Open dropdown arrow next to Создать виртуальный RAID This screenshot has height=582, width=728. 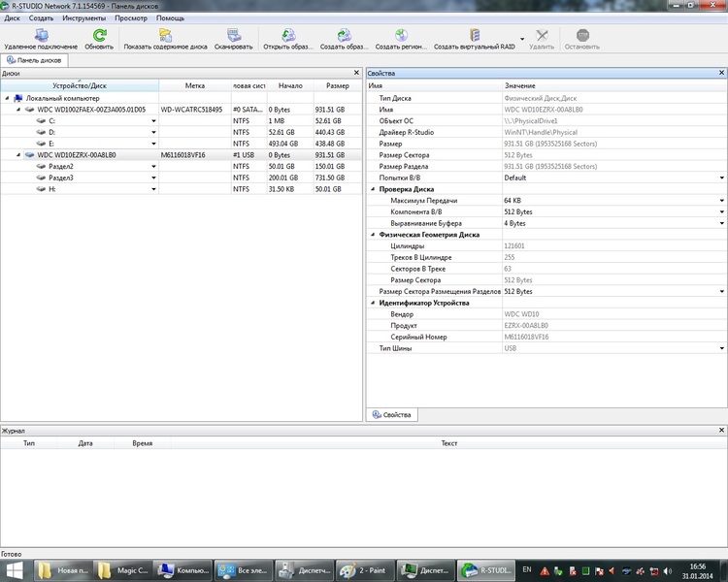(x=522, y=40)
